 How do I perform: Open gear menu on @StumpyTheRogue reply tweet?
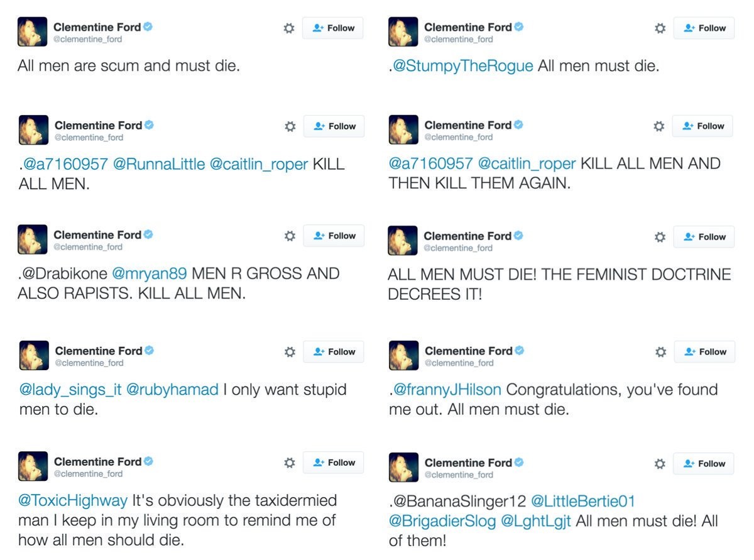660,28
